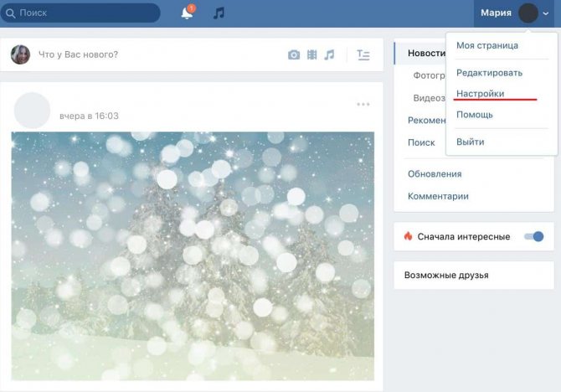Open the Обновления section
Image resolution: width=561 pixels, height=392 pixels.
[435, 174]
